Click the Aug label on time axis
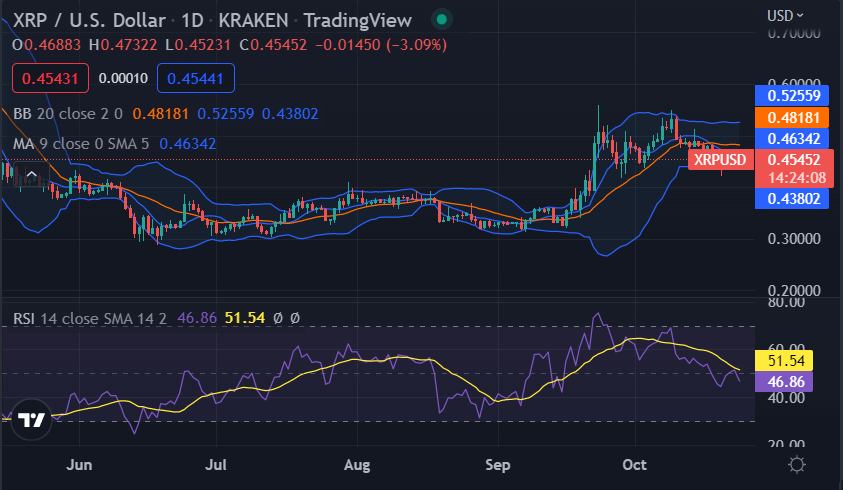The image size is (843, 490). 357,465
